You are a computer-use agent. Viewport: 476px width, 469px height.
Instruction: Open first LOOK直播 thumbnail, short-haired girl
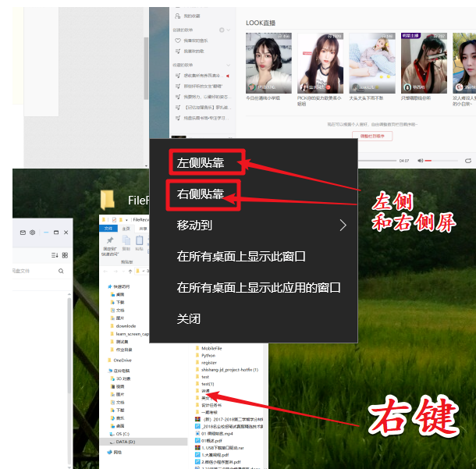pos(268,63)
